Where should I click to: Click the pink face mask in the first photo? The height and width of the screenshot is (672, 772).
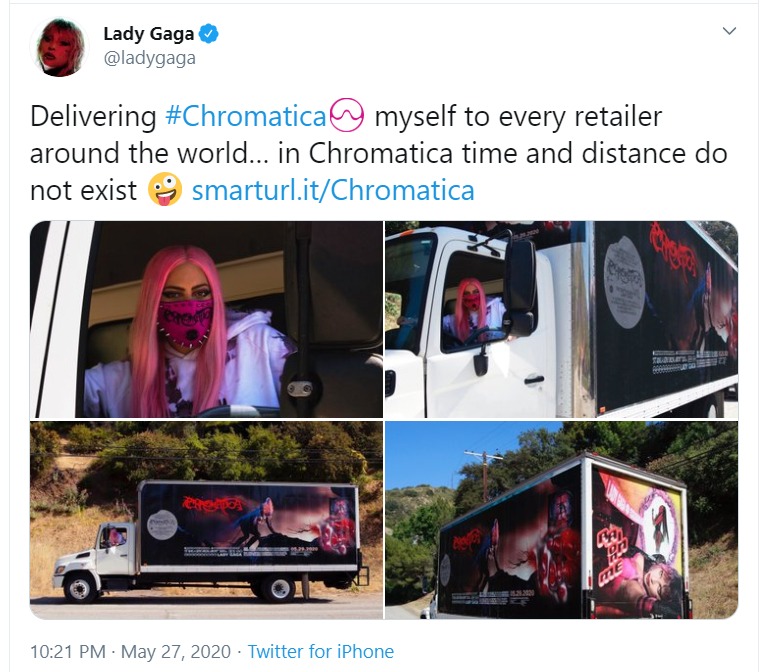tap(186, 323)
